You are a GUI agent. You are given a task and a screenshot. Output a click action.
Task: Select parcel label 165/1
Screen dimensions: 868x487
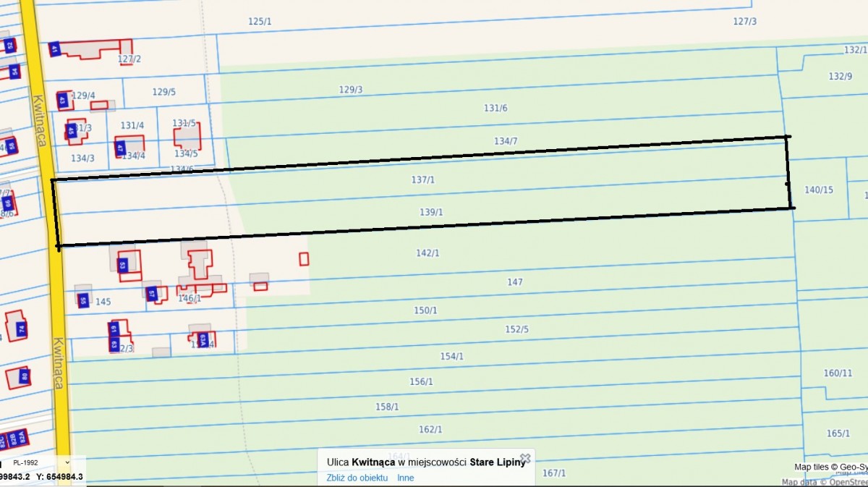pos(838,433)
